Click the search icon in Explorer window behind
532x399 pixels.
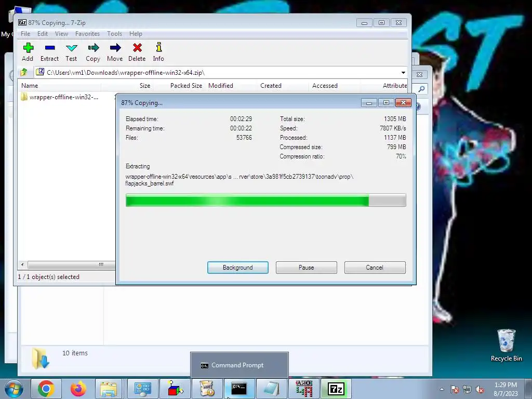pyautogui.click(x=421, y=89)
